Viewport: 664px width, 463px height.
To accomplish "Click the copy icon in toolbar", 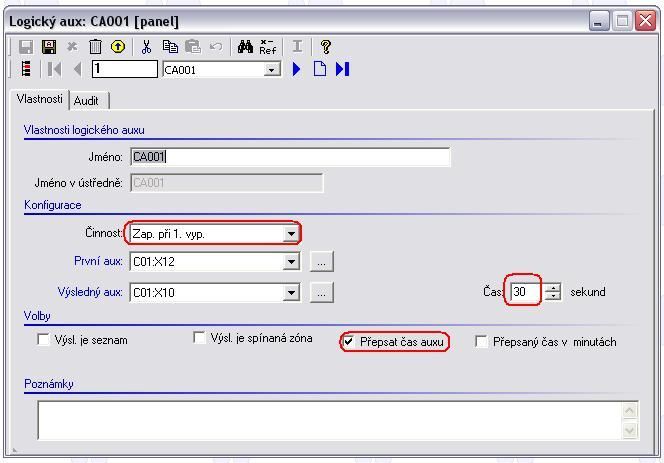I will [x=170, y=47].
